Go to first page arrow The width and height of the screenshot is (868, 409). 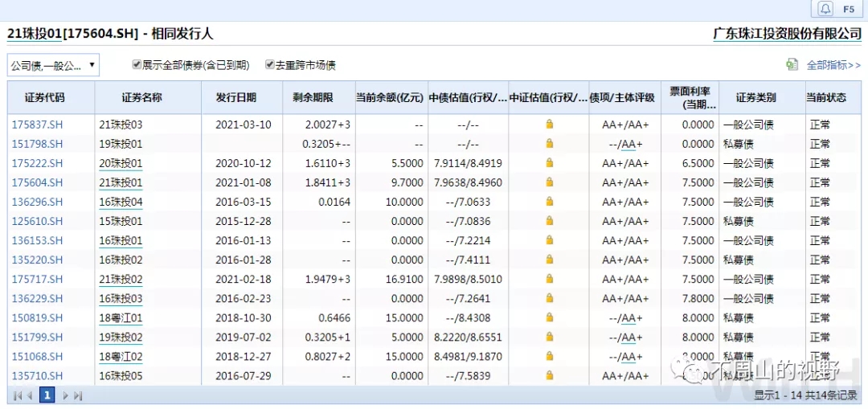pos(17,395)
